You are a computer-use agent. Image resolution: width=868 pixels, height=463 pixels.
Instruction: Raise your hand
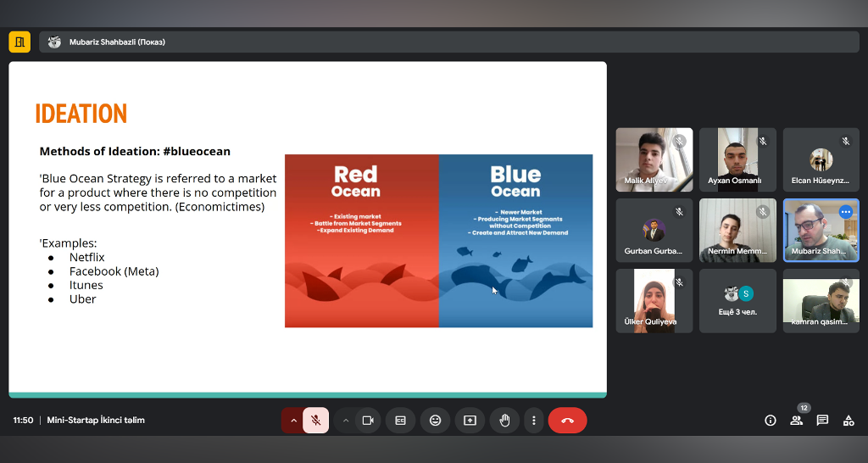pos(504,421)
